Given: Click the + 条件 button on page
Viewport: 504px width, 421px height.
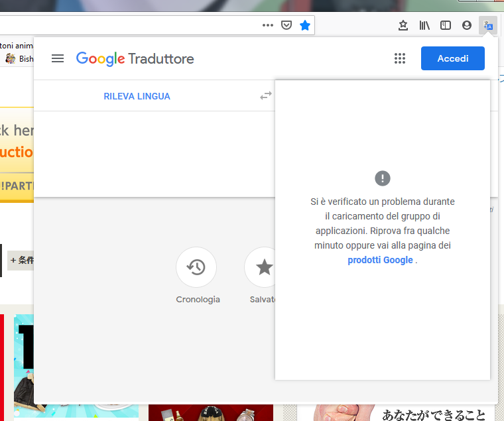Looking at the screenshot, I should (21, 260).
